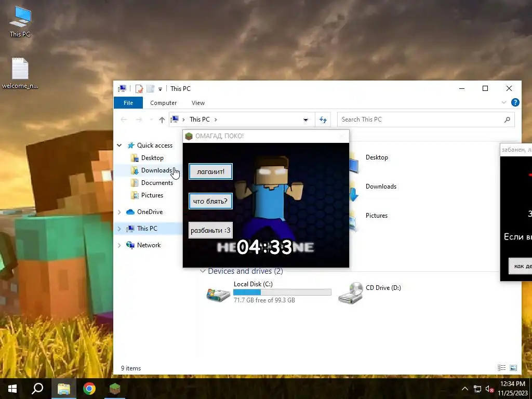Screen dimensions: 532x399
Task: Expand the This PC tree node
Action: click(x=119, y=229)
